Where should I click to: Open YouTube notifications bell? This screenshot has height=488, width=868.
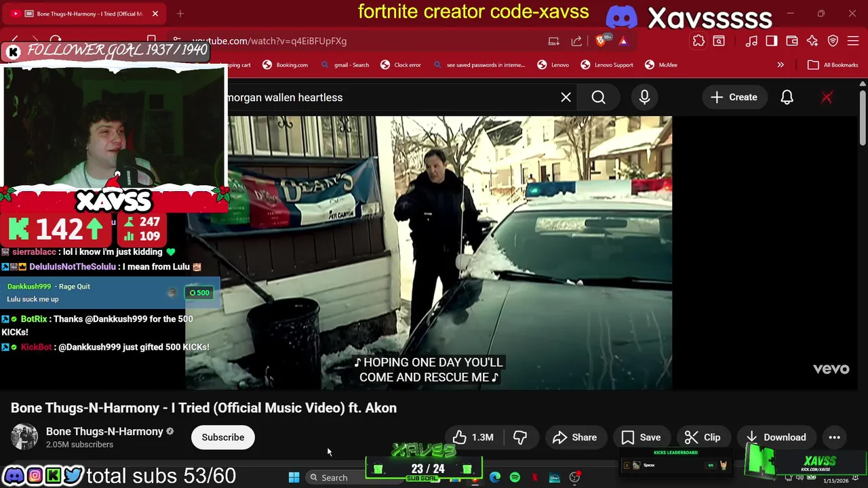(787, 97)
